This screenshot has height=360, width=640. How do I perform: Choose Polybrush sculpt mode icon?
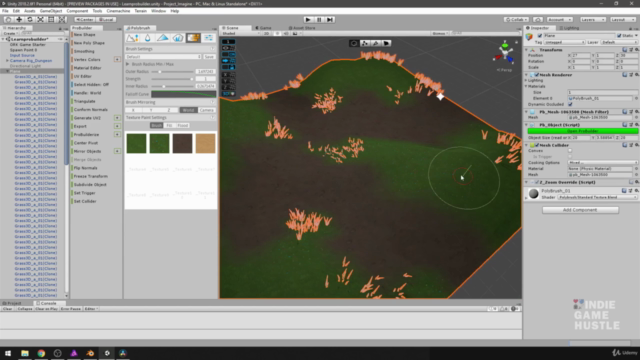(132, 38)
